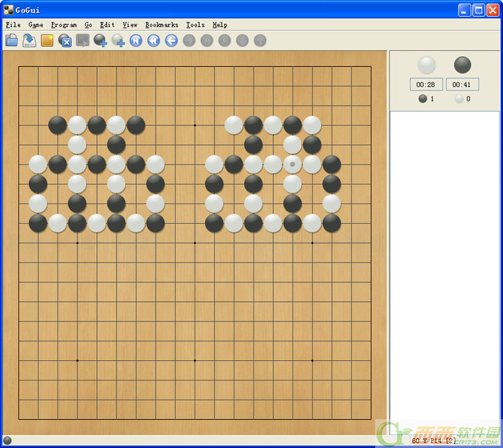Click the greyed Next move toolbar icon
Screen dimensions: 503x448
click(189, 41)
